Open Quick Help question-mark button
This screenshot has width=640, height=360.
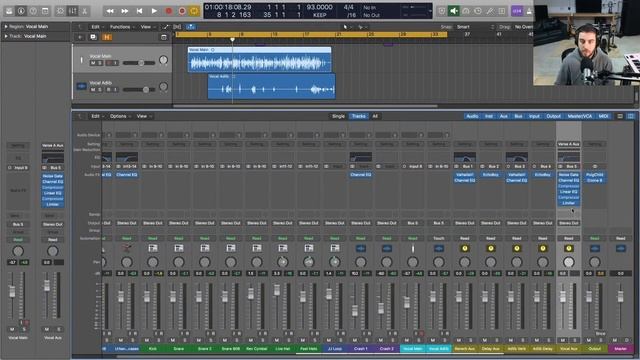[x=33, y=11]
